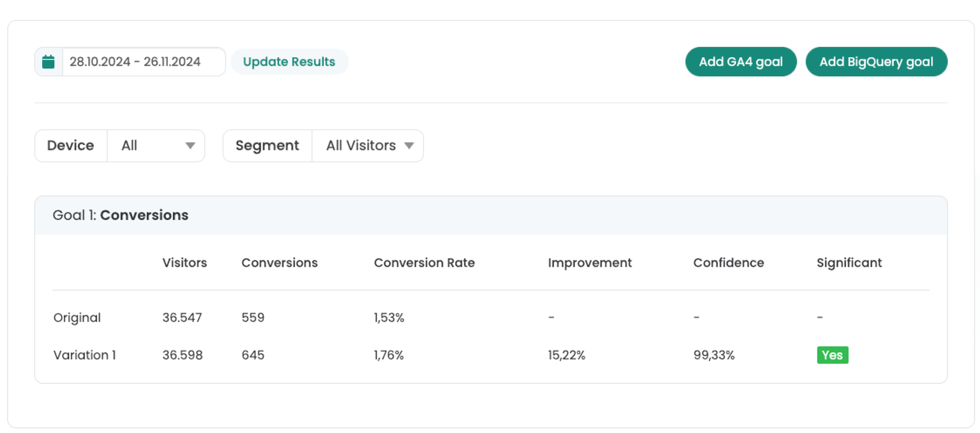Open the Device dropdown set to All
This screenshot has height=433, width=980.
click(x=156, y=145)
